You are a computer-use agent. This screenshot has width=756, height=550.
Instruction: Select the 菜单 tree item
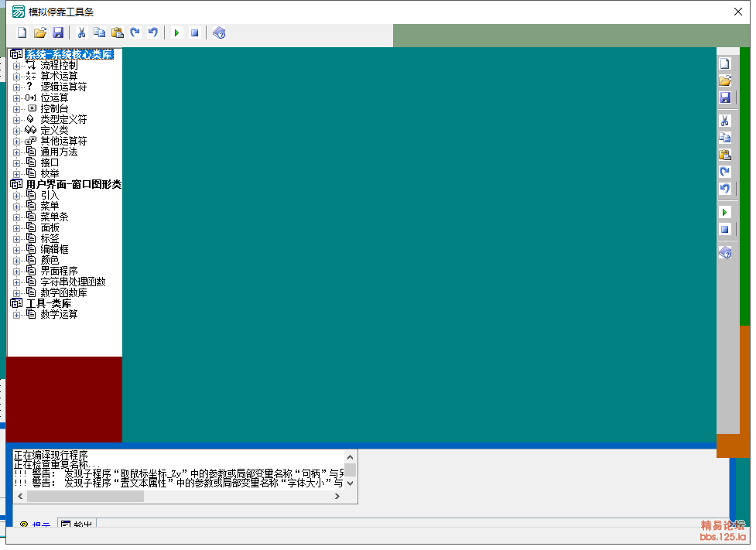pos(50,206)
